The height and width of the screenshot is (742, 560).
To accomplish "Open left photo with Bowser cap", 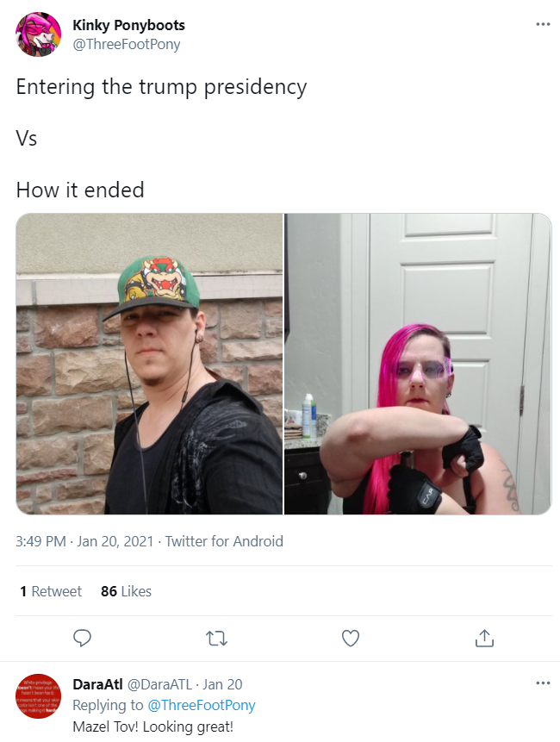I will 149,364.
